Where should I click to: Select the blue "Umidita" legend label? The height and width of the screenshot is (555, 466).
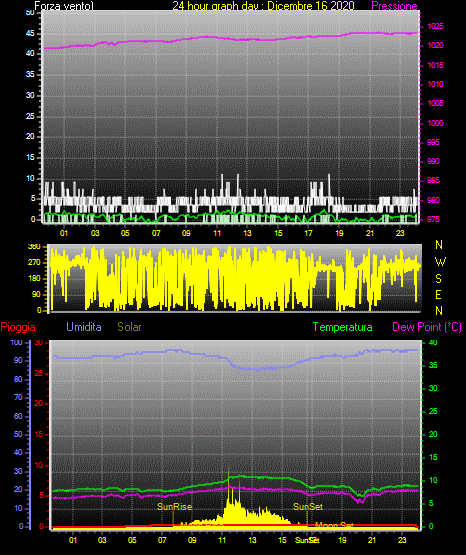tap(84, 327)
